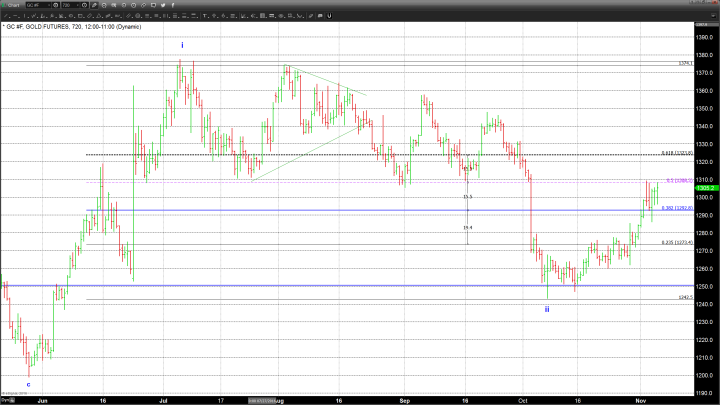The width and height of the screenshot is (720, 405).
Task: Click the 0.236 Fibonacci level label
Action: pyautogui.click(x=677, y=242)
